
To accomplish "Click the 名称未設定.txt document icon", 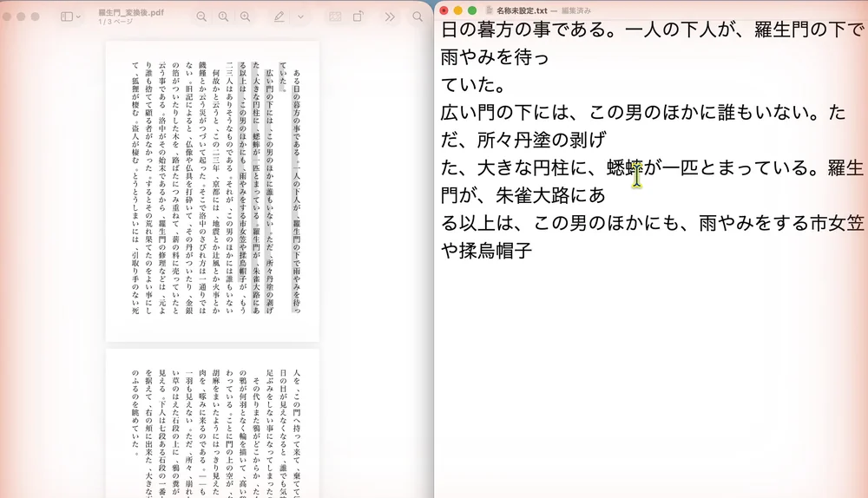I will (x=490, y=10).
